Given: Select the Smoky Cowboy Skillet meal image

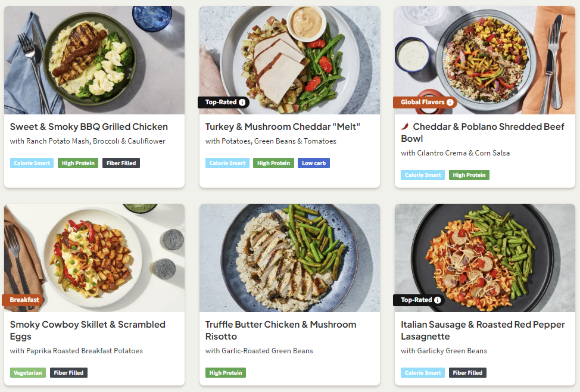Looking at the screenshot, I should 94,257.
